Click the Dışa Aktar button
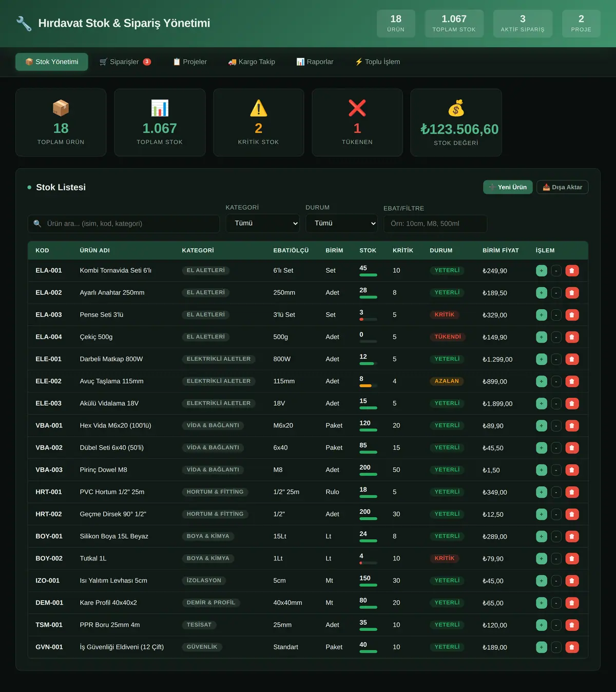This screenshot has height=692, width=616. (x=563, y=187)
